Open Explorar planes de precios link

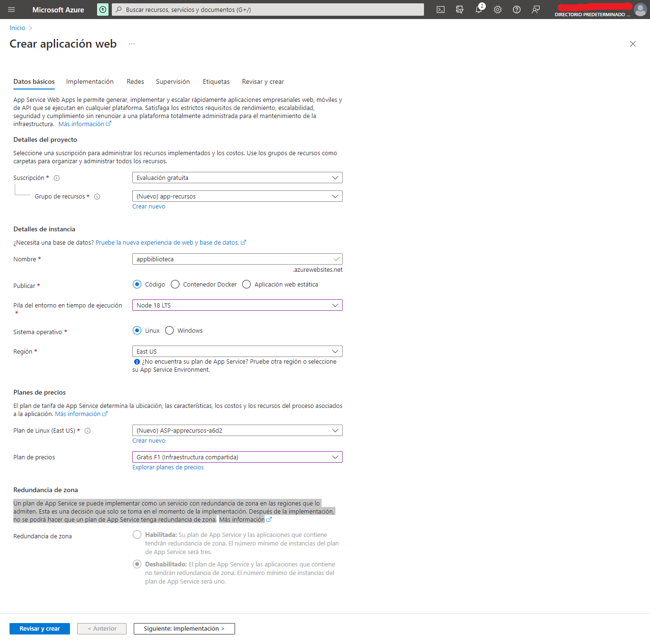click(x=168, y=467)
